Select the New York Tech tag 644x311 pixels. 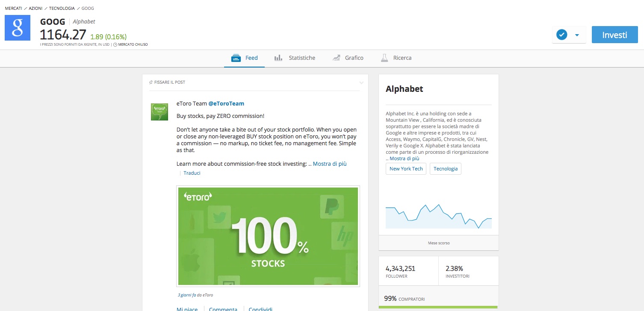pyautogui.click(x=406, y=169)
